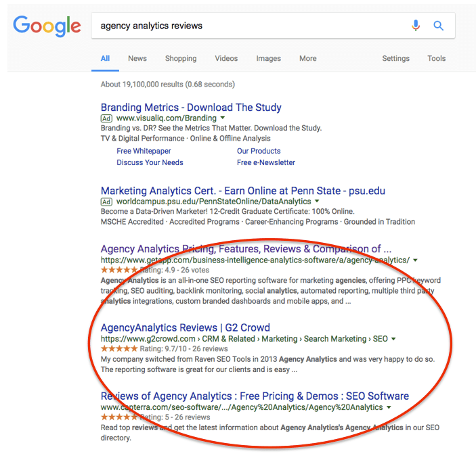Expand the arrow next to the getapp.com URL
This screenshot has width=476, height=462.
[x=415, y=260]
